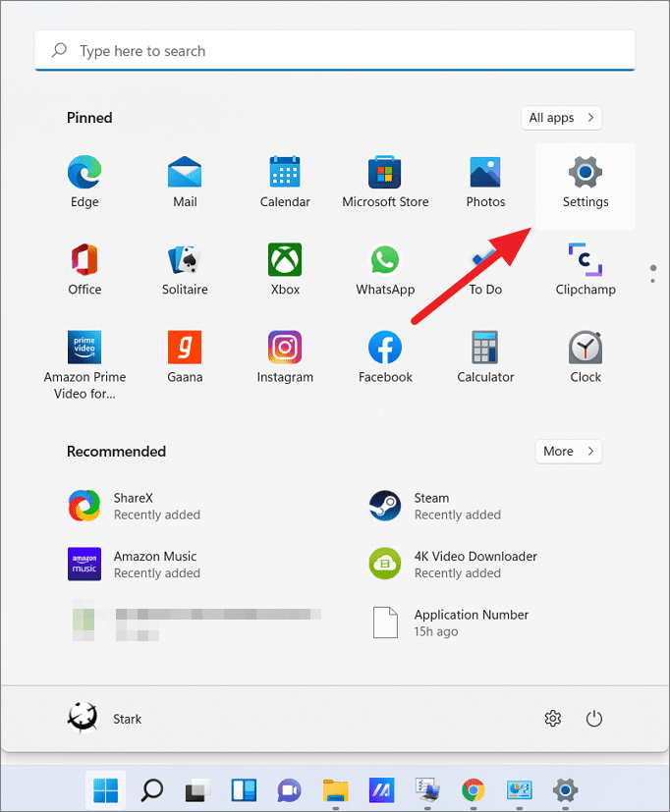
Task: Open the Instagram app
Action: (285, 356)
